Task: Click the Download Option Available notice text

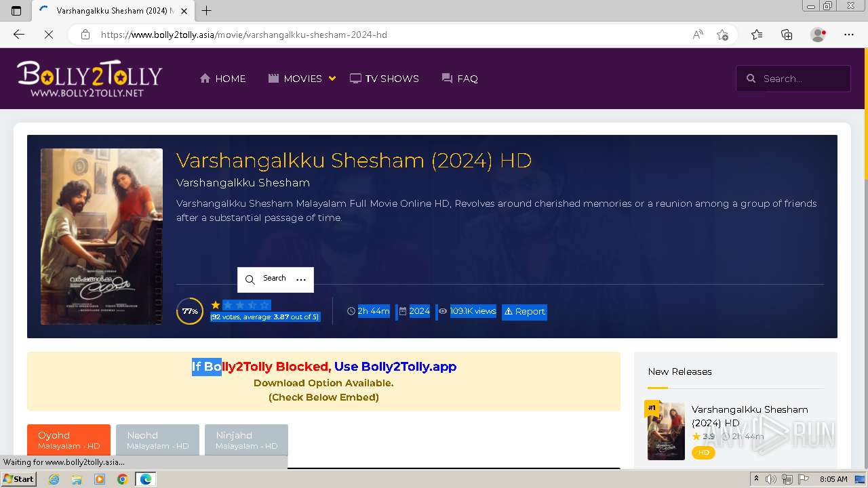Action: pyautogui.click(x=323, y=383)
